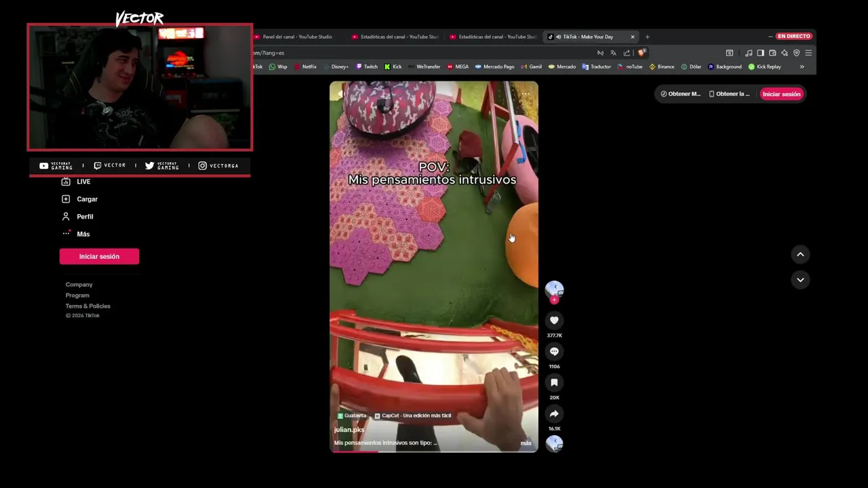Open three-dot options on the video
The height and width of the screenshot is (488, 868).
click(x=526, y=94)
